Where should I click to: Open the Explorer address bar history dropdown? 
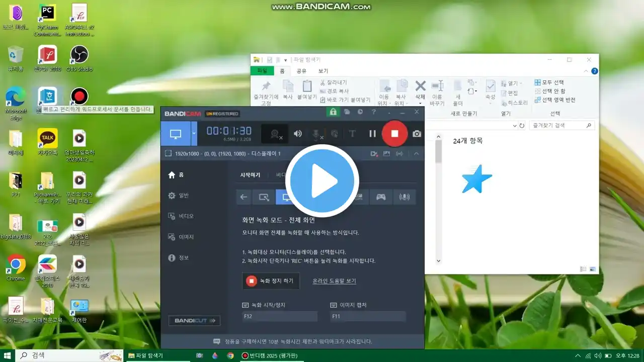coord(514,126)
